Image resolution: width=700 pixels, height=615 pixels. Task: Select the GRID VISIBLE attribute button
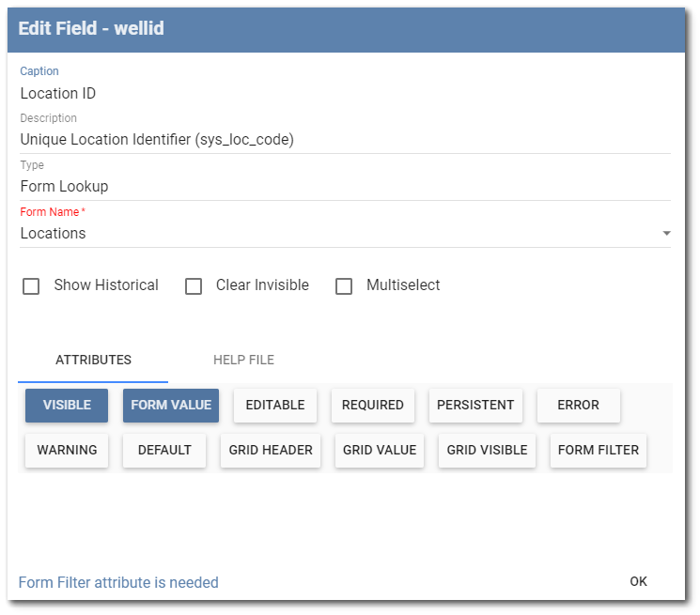(487, 450)
